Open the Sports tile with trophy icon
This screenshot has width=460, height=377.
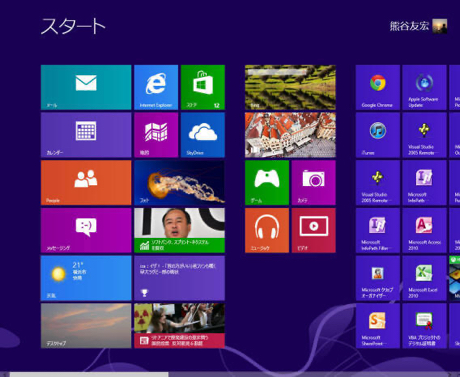pos(179,278)
